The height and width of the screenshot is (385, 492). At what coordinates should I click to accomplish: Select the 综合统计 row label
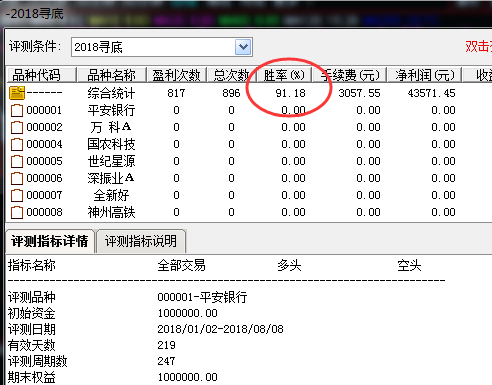pyautogui.click(x=111, y=93)
